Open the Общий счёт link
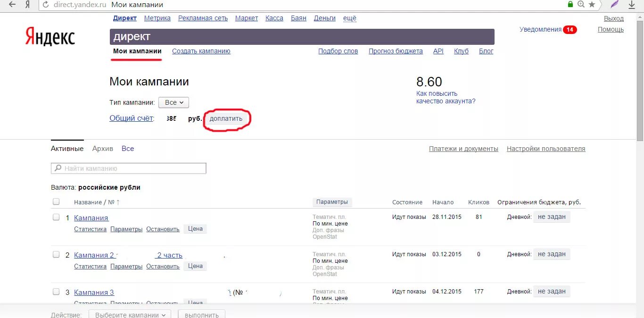The width and height of the screenshot is (644, 318). click(x=132, y=118)
